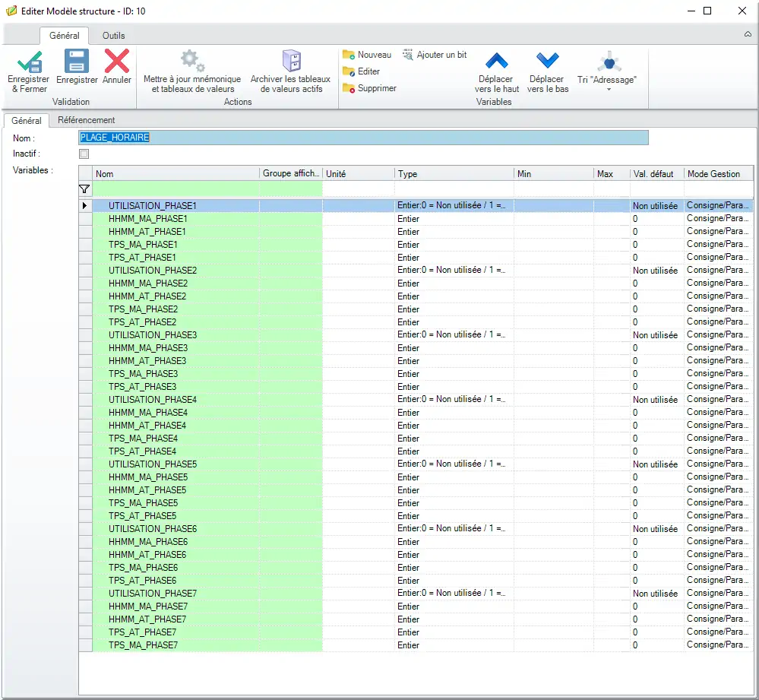The width and height of the screenshot is (759, 700).
Task: Click the Tri "Adressage" sort icon
Action: tap(609, 62)
